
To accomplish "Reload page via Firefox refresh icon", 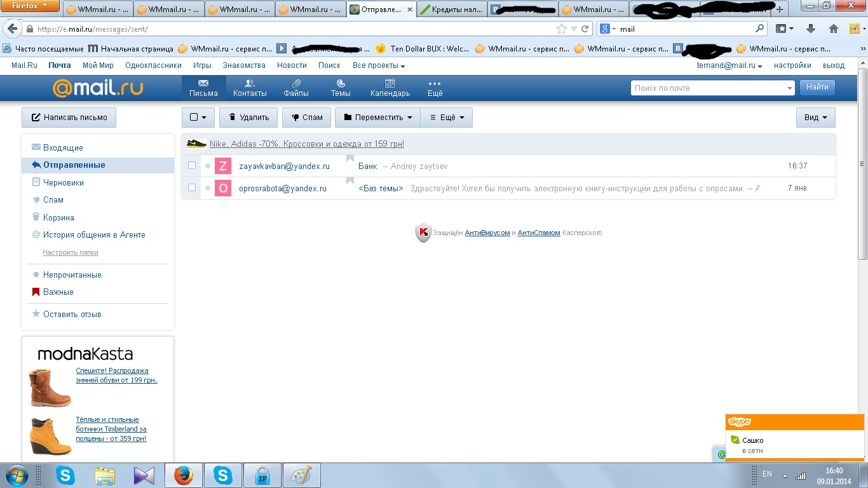I will pyautogui.click(x=586, y=29).
